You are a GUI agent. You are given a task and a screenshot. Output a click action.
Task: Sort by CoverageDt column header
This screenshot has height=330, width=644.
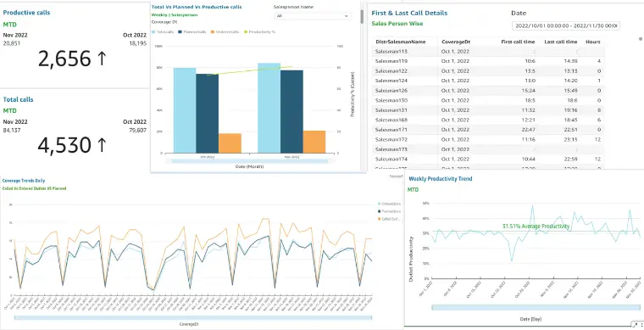click(x=456, y=42)
